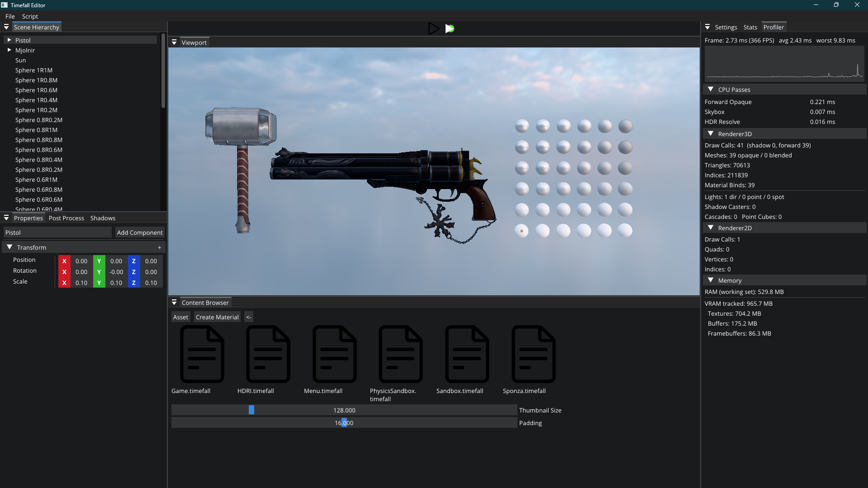The width and height of the screenshot is (868, 488).
Task: Click the Padding slider
Action: (x=344, y=423)
